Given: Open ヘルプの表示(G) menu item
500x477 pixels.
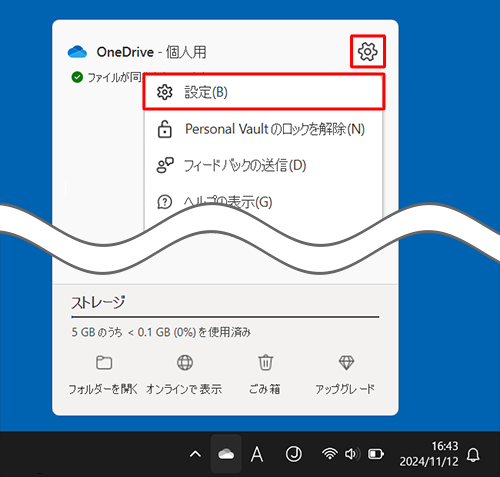Looking at the screenshot, I should [x=264, y=202].
